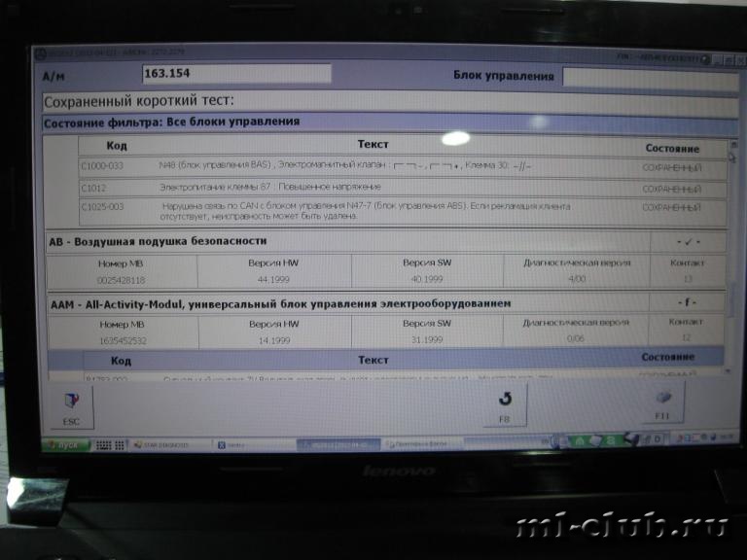747x560 pixels.
Task: Click the lower Код column header
Action: tap(121, 361)
